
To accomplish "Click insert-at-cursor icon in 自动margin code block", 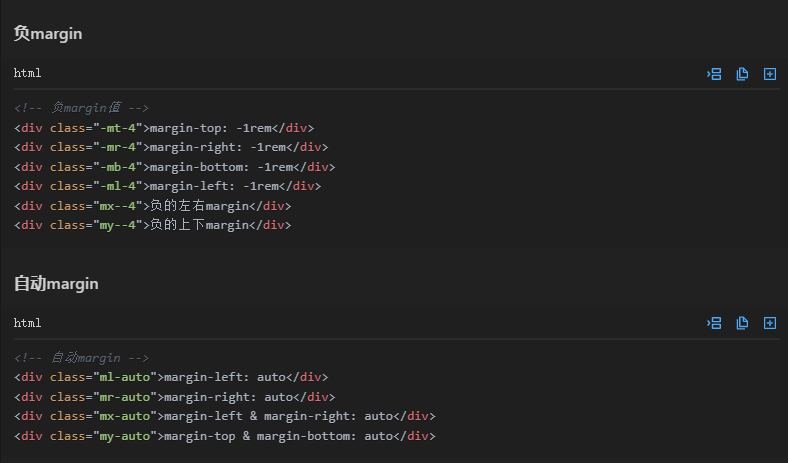I will (x=714, y=323).
